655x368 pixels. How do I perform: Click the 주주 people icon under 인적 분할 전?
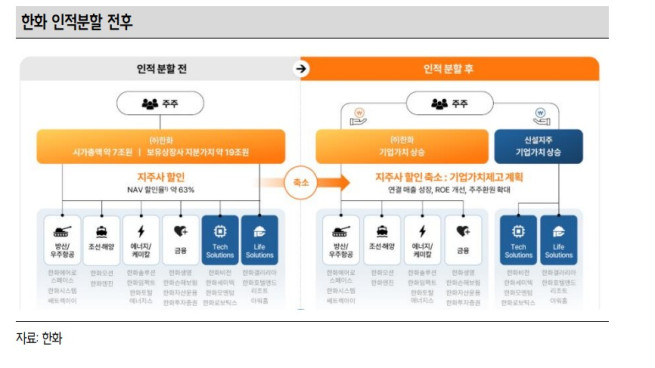(150, 104)
